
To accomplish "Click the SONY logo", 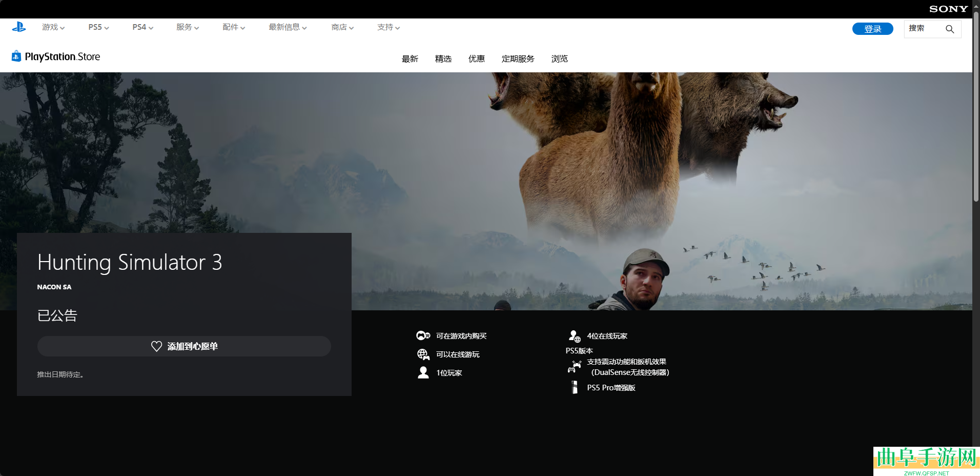I will pyautogui.click(x=948, y=9).
